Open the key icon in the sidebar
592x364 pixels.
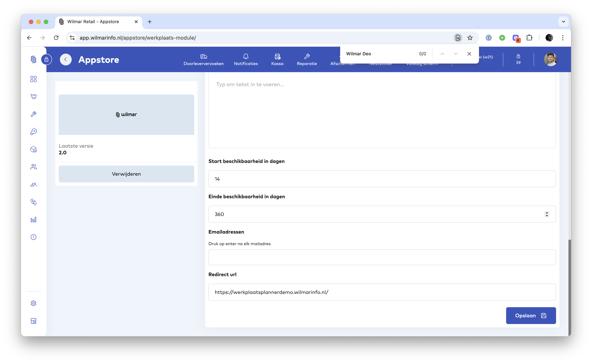[x=33, y=132]
